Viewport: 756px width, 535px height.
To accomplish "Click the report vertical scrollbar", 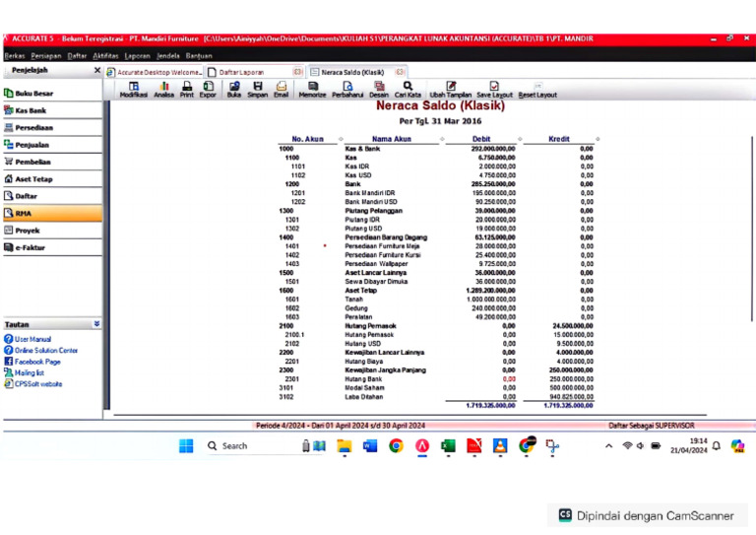I will click(x=752, y=229).
